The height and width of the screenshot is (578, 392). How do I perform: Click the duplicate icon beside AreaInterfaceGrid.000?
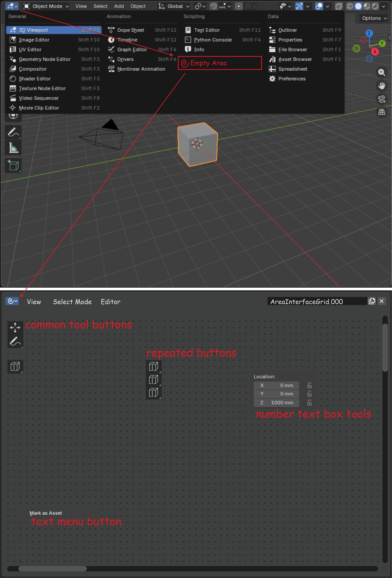372,301
